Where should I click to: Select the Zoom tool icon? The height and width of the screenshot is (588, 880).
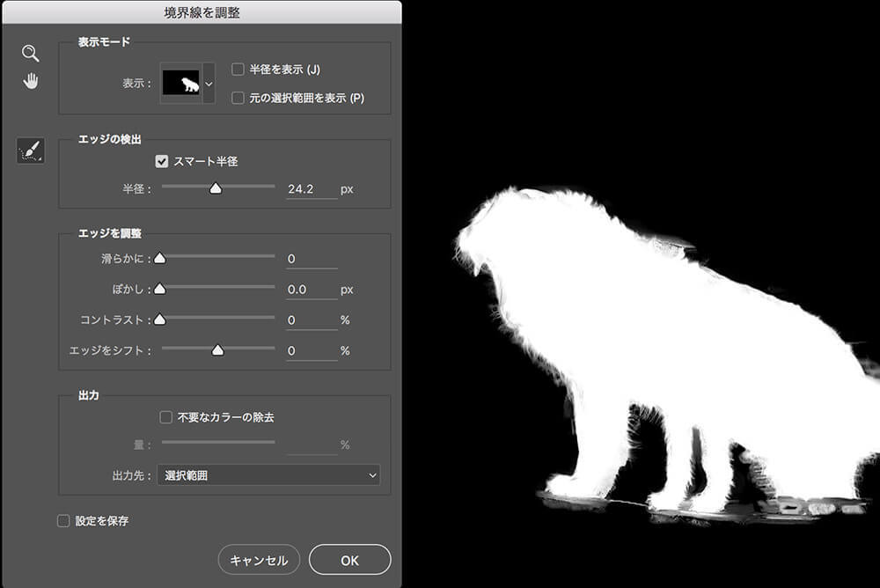[31, 54]
